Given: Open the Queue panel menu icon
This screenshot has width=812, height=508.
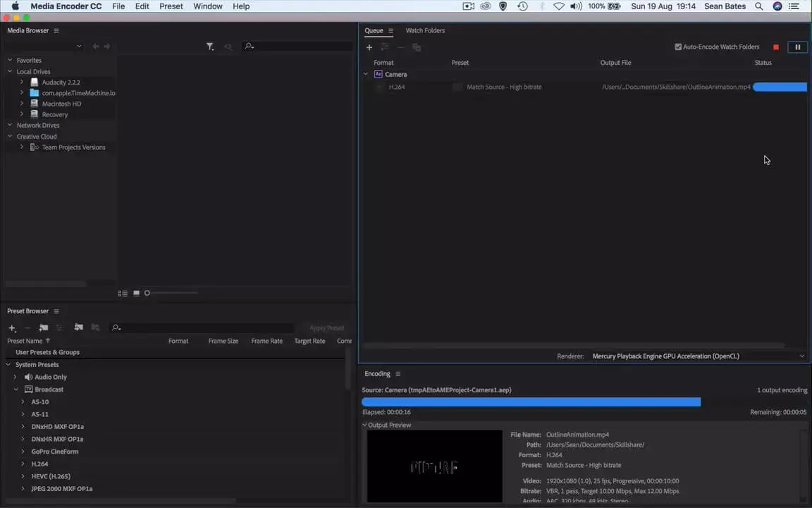Looking at the screenshot, I should (390, 31).
